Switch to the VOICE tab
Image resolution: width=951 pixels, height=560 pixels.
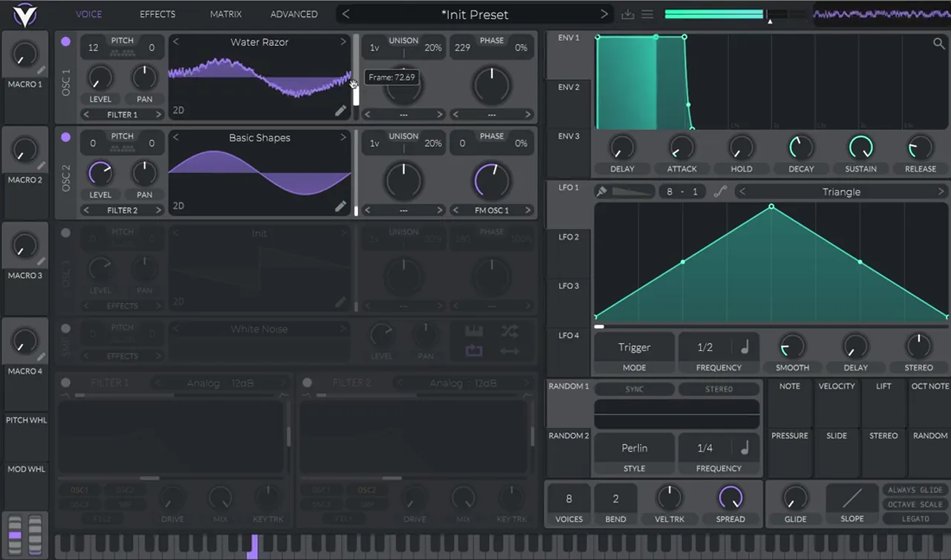coord(89,14)
